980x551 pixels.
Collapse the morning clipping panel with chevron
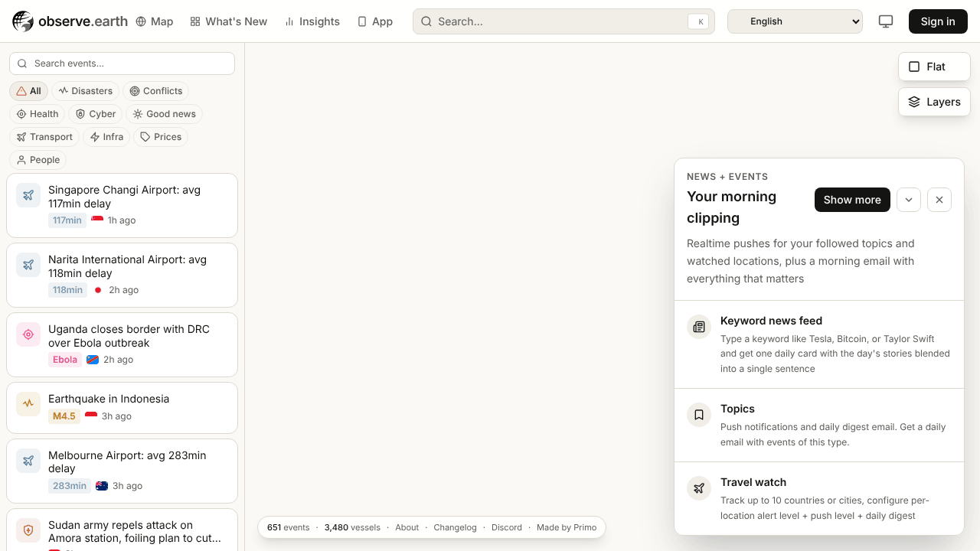tap(909, 200)
